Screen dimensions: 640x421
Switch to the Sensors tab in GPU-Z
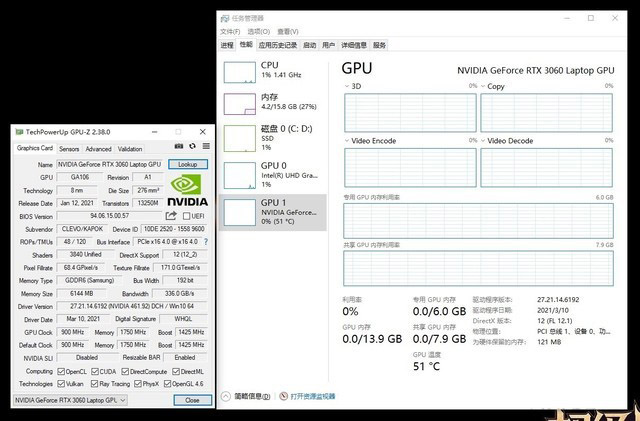click(69, 149)
